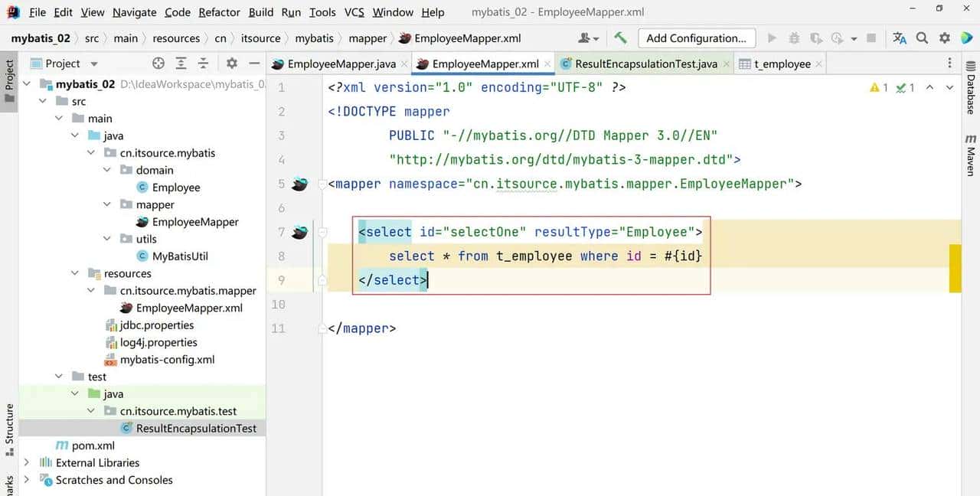
Task: Click Expand All icon in Project panel
Action: click(181, 64)
